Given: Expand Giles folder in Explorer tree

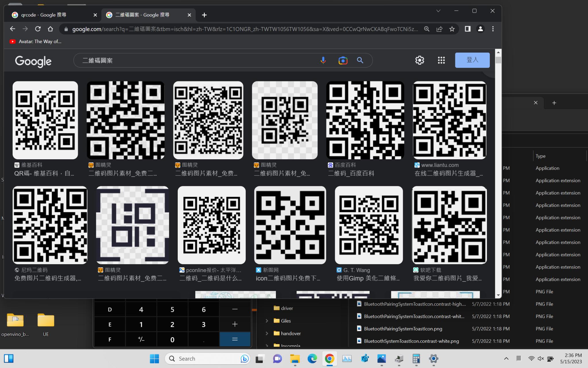Looking at the screenshot, I should pos(267,321).
